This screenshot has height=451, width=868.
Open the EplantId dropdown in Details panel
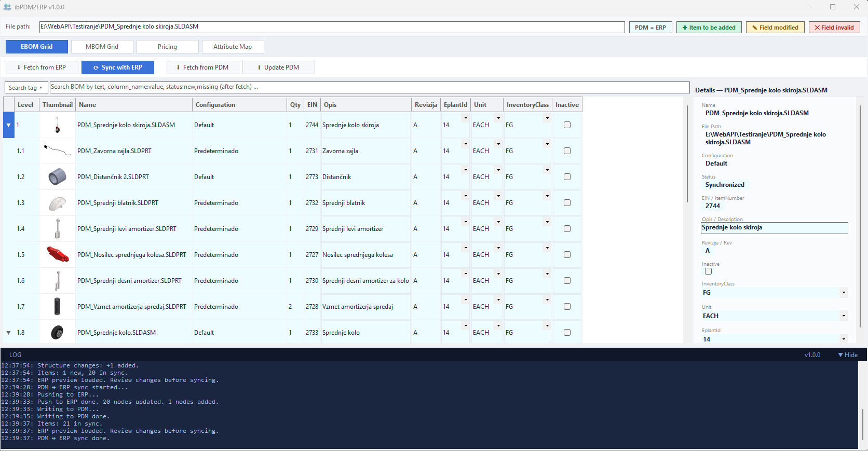(844, 339)
